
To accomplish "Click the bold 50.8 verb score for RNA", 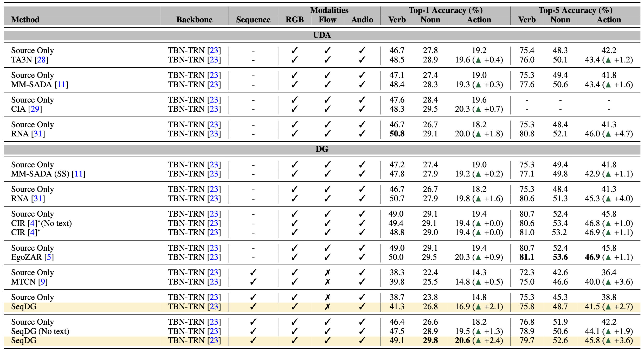I will coord(397,134).
